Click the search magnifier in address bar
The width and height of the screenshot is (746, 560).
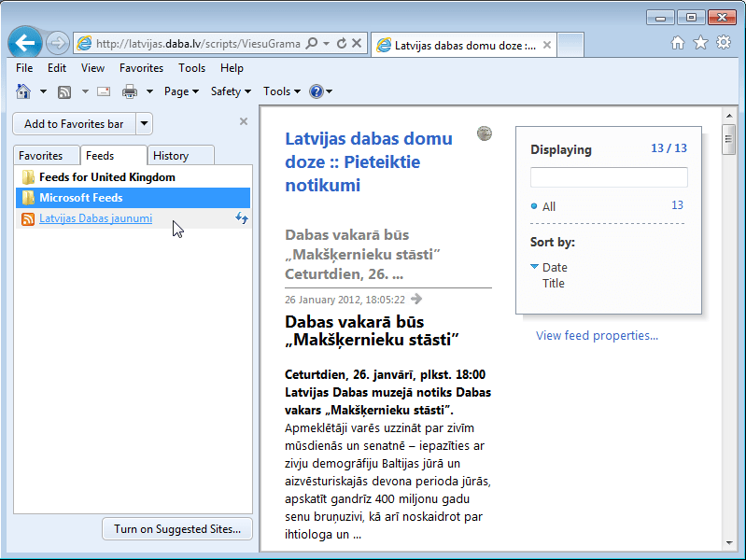[x=312, y=43]
